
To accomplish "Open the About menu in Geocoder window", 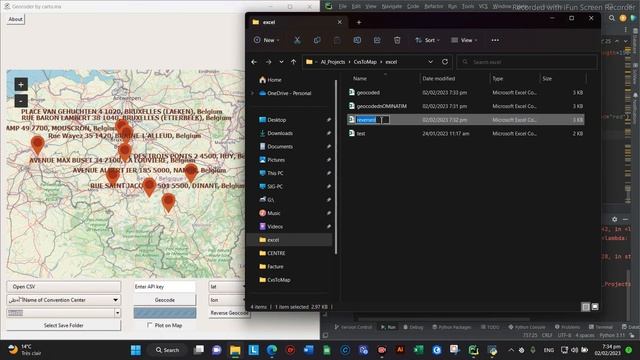I will (x=16, y=19).
